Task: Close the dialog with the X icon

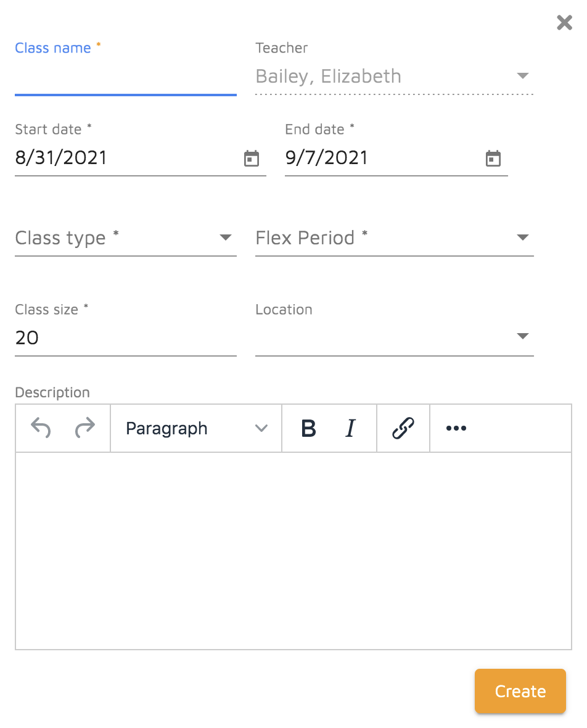Action: pos(564,23)
